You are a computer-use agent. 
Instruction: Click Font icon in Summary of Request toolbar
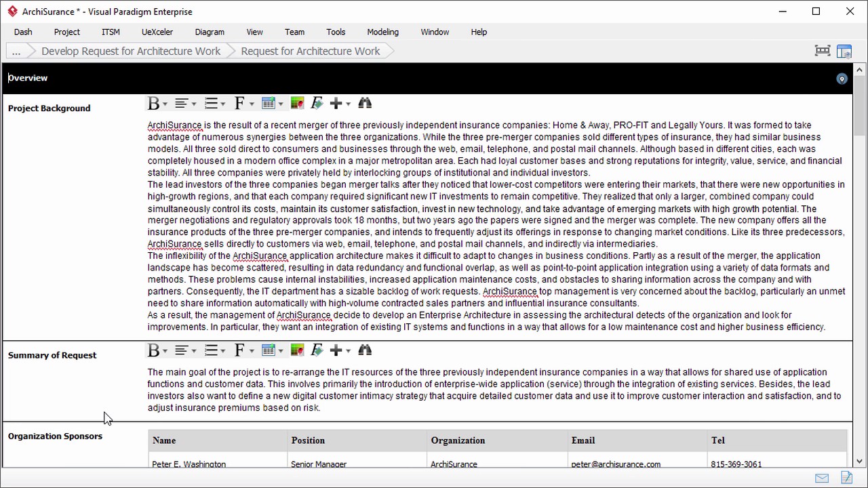tap(239, 350)
